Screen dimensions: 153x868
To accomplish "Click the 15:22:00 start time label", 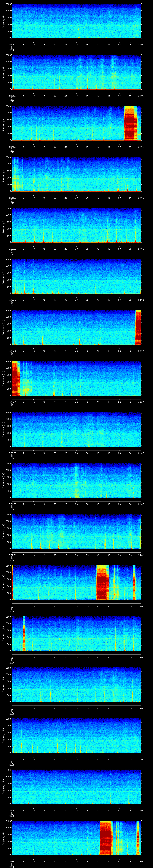I will coord(12,44).
